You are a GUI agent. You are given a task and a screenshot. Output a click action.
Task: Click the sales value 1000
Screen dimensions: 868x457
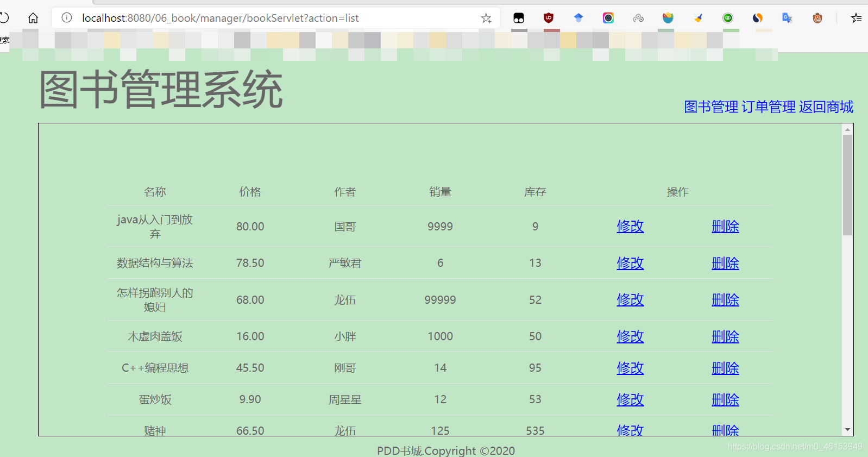click(x=440, y=336)
